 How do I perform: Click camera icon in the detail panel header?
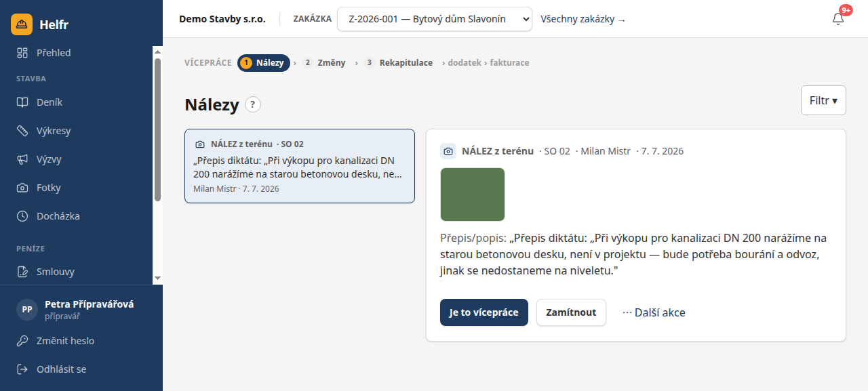pyautogui.click(x=448, y=151)
